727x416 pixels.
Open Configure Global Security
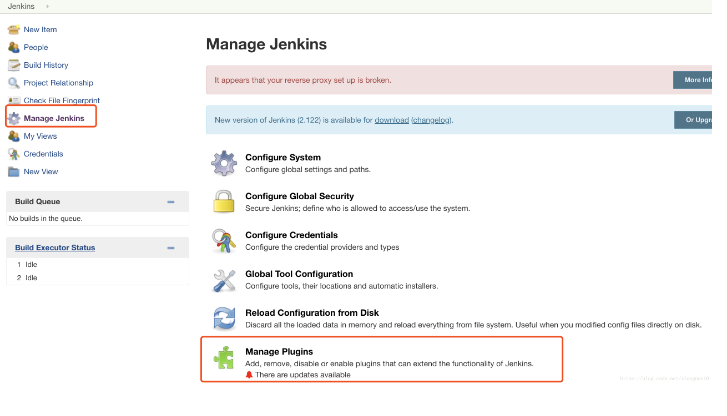(300, 196)
